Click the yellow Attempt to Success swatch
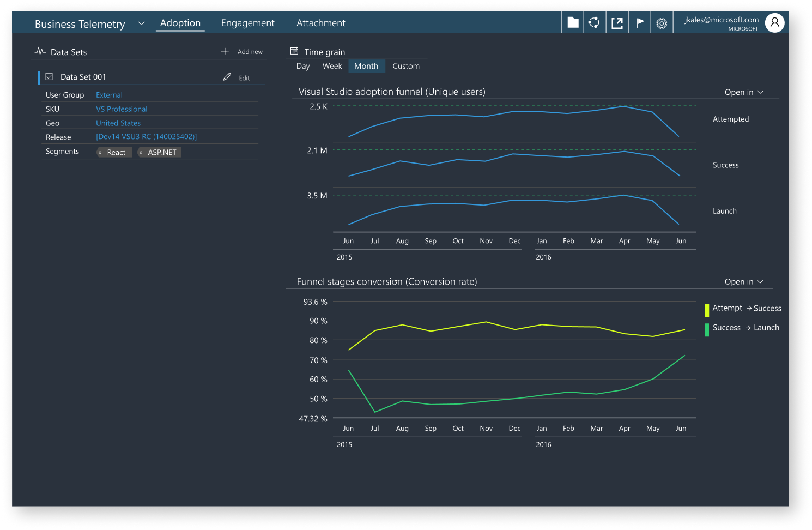Viewport: 812px width, 530px height. tap(707, 310)
